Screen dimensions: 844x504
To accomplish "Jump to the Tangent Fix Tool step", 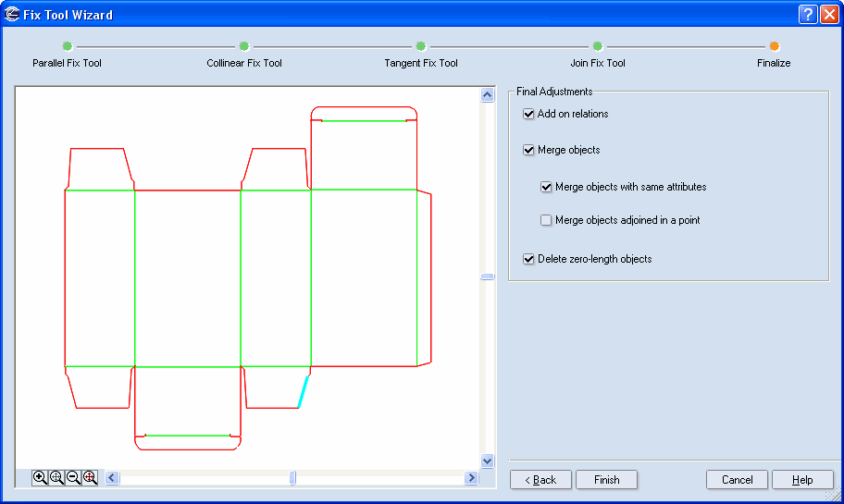I will [421, 46].
